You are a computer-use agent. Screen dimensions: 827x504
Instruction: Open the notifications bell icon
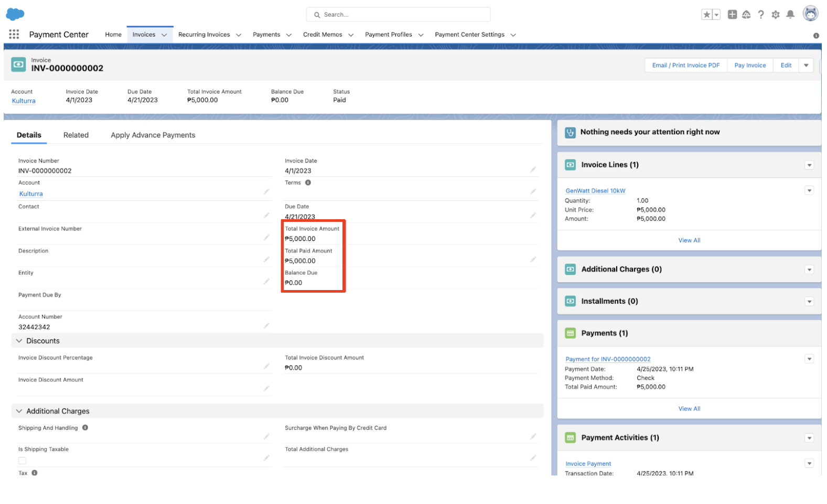coord(790,15)
